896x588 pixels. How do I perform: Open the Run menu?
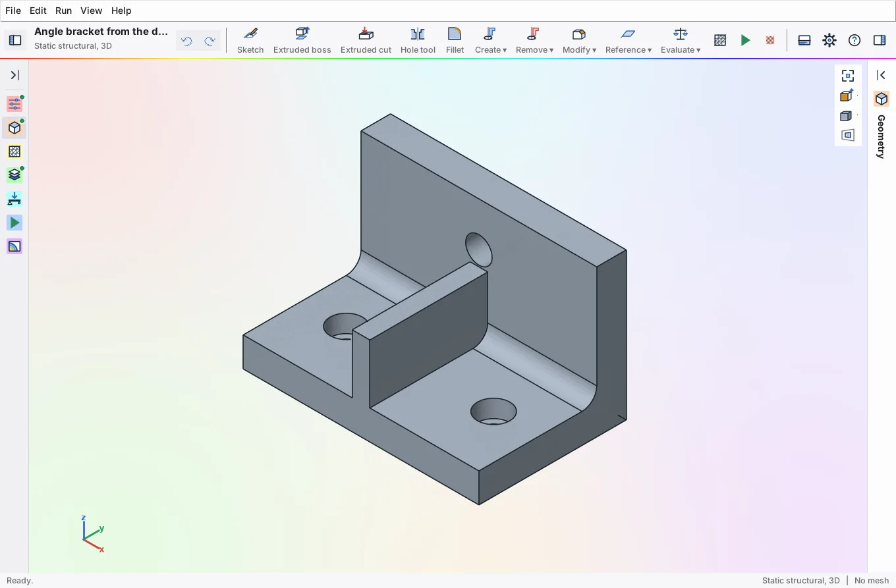(64, 11)
